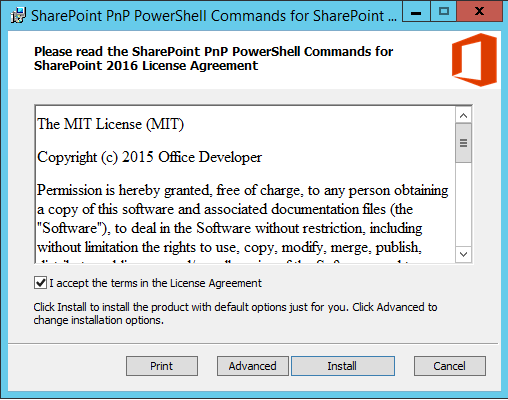Click the scrollbar track below the thumb

(x=463, y=204)
